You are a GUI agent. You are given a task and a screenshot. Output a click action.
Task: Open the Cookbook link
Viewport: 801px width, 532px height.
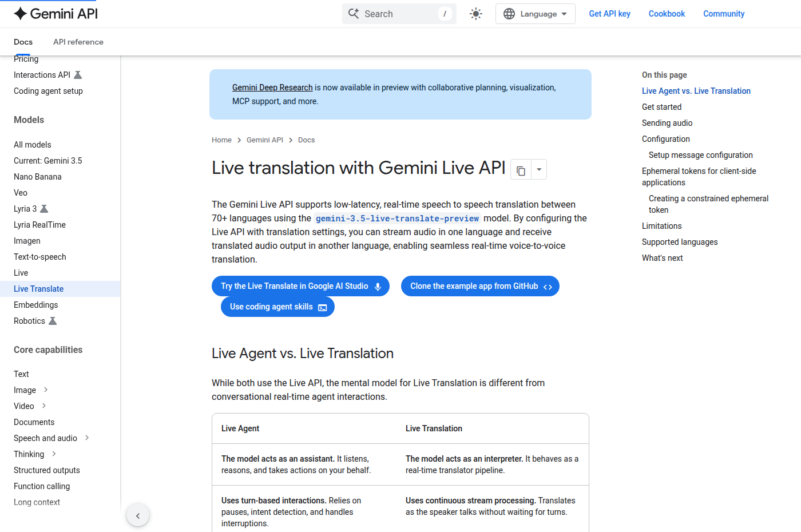click(667, 14)
